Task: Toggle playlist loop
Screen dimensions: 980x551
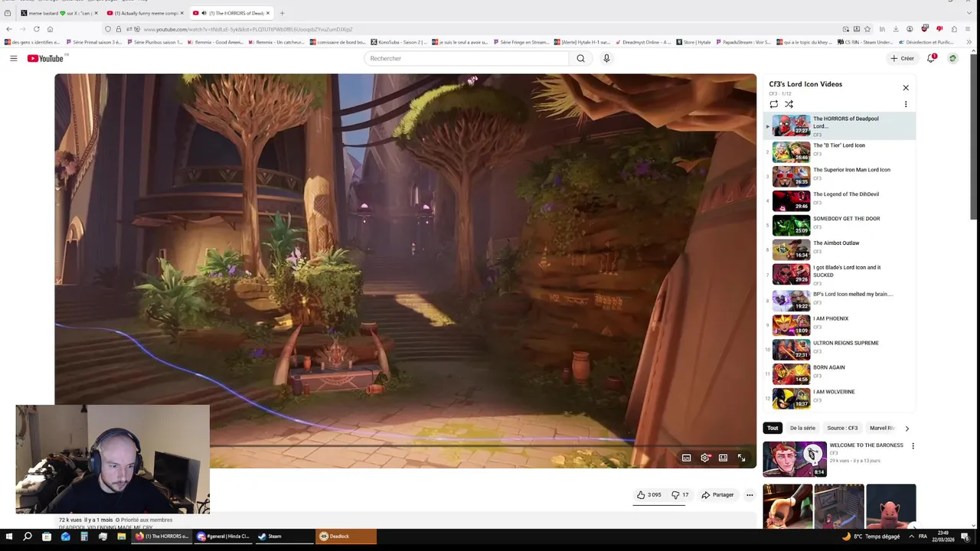Action: point(773,104)
